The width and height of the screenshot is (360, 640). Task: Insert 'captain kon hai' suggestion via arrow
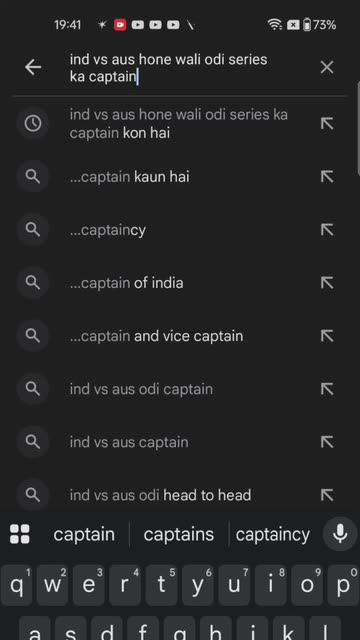[x=327, y=123]
